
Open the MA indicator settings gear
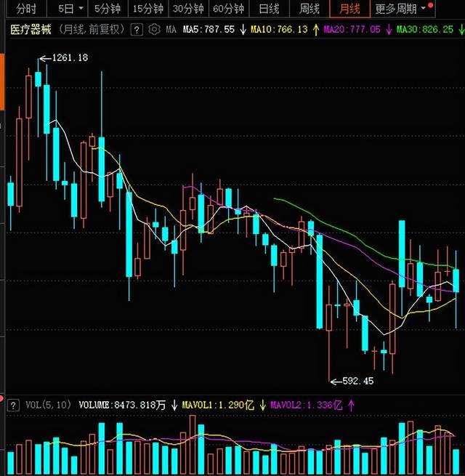(154, 30)
